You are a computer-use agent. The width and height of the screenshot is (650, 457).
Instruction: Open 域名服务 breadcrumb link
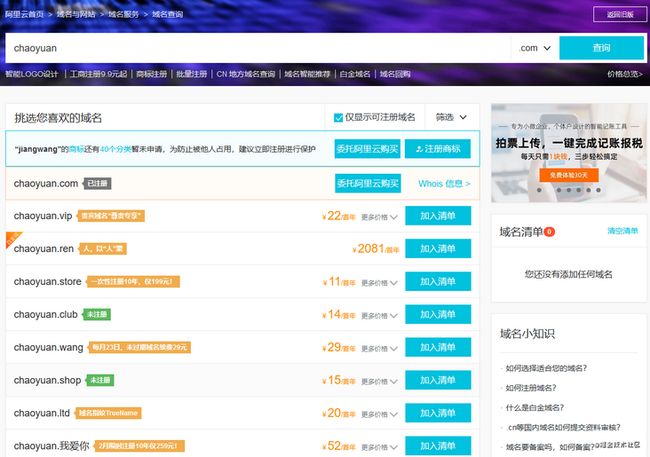(x=123, y=14)
